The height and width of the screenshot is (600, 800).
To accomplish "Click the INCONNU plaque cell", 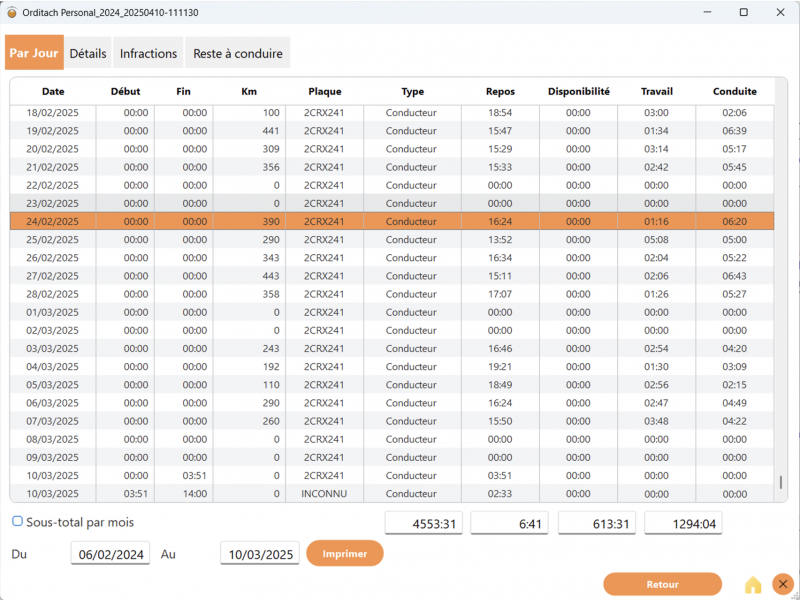I will pos(324,494).
